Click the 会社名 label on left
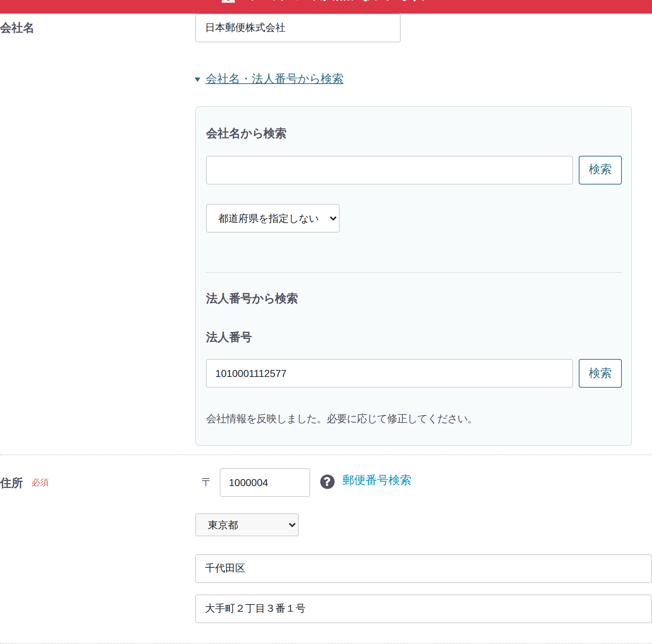 tap(17, 28)
